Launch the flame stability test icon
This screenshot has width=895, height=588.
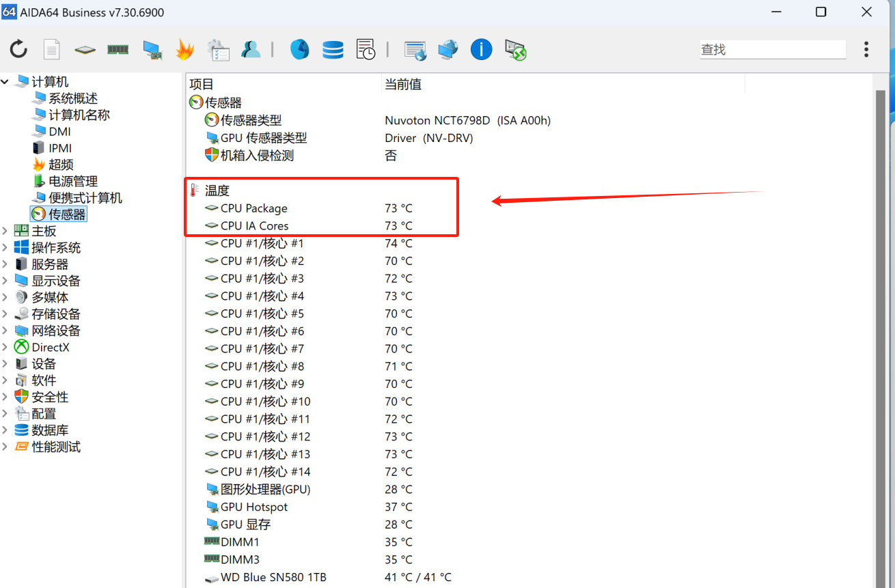click(x=184, y=49)
